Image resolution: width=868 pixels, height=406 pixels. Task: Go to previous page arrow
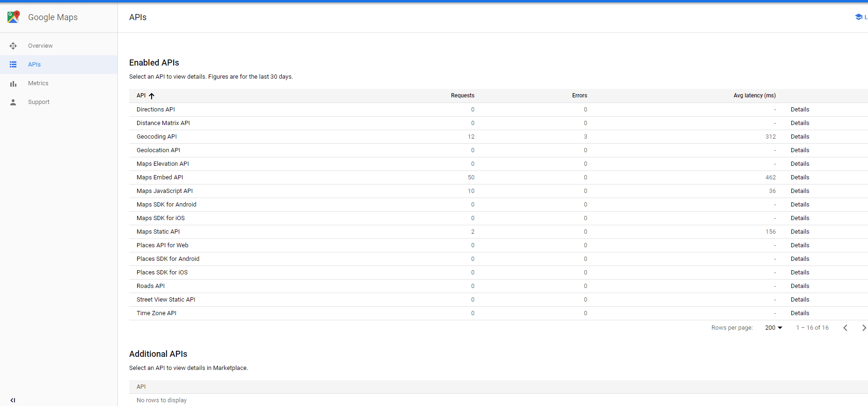tap(845, 328)
